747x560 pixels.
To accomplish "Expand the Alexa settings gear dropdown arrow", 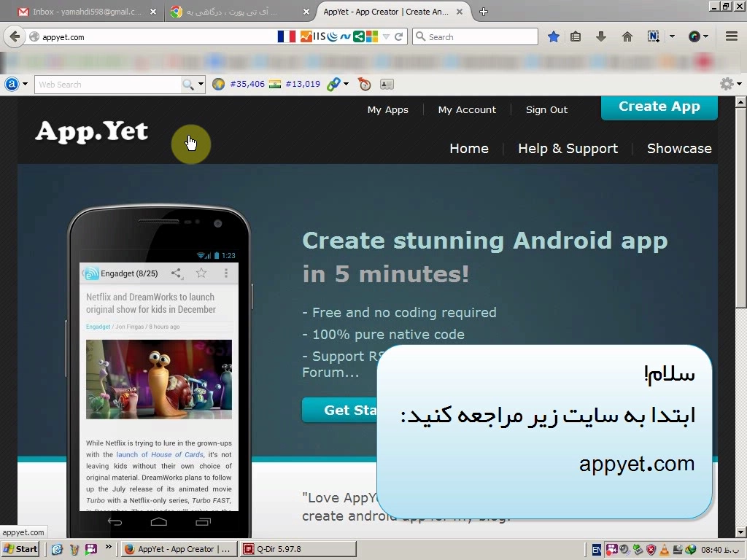I will pyautogui.click(x=740, y=85).
